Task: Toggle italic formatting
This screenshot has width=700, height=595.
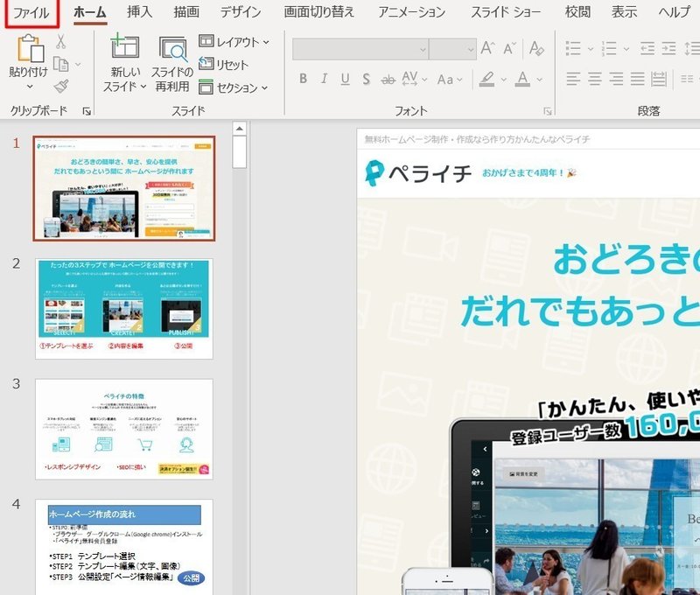Action: [x=324, y=79]
